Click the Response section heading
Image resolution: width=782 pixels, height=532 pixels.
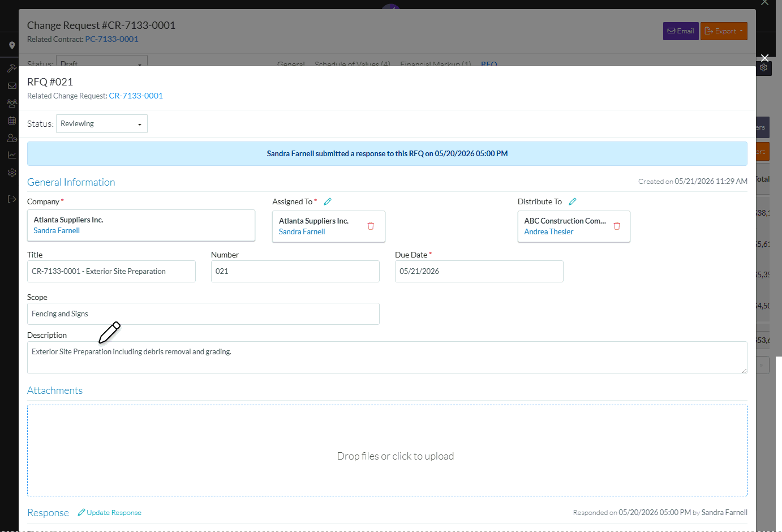48,513
